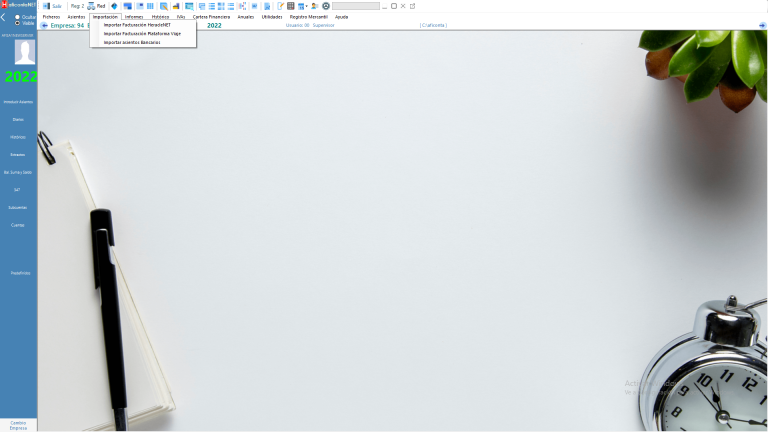Click Introducir Asientos in the sidebar
Viewport: 768px width, 432px height.
(x=18, y=102)
